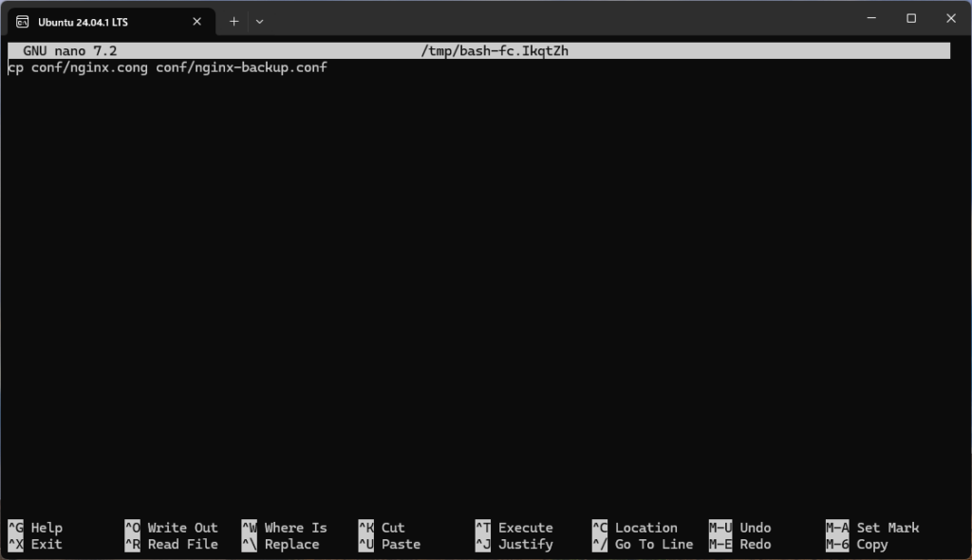Click the ^G Help shortcut
The image size is (972, 560).
(x=35, y=528)
